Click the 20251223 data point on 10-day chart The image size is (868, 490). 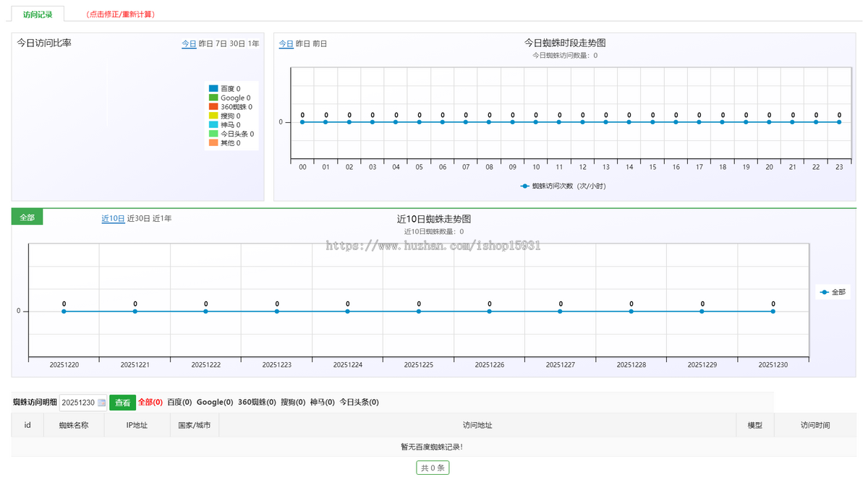click(x=277, y=311)
